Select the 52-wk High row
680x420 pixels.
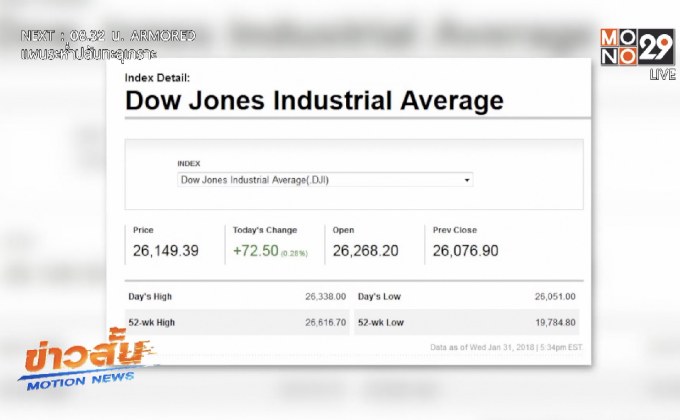[238, 322]
